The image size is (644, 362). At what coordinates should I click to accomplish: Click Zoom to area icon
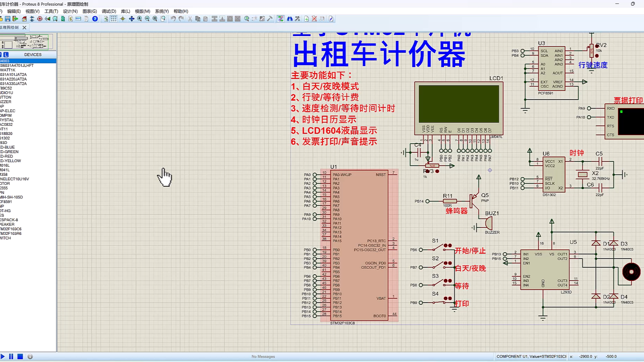coord(163,19)
